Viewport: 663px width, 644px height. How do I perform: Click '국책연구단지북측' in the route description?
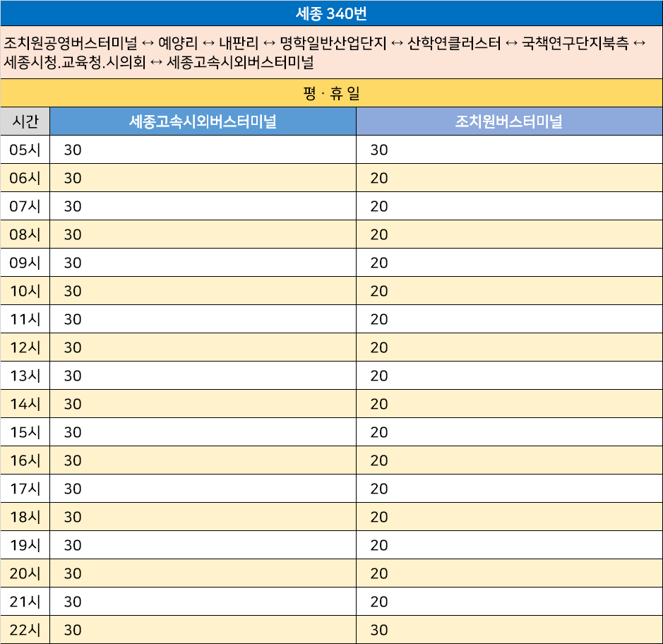575,42
